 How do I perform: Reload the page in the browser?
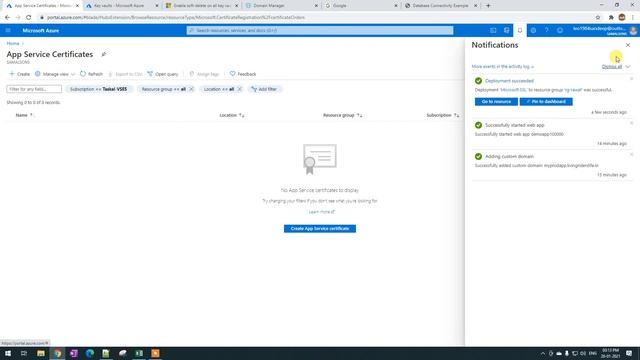click(28, 18)
